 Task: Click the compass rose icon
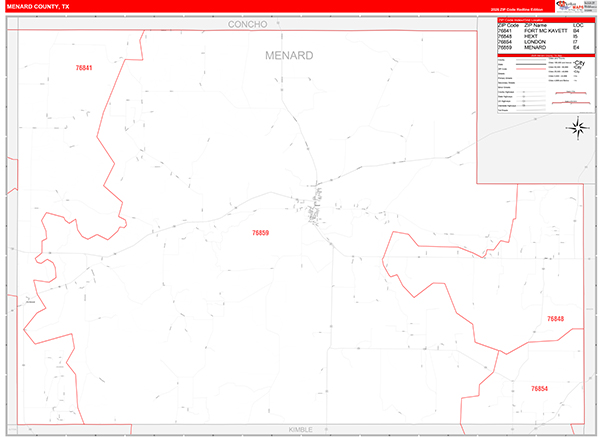pos(578,128)
